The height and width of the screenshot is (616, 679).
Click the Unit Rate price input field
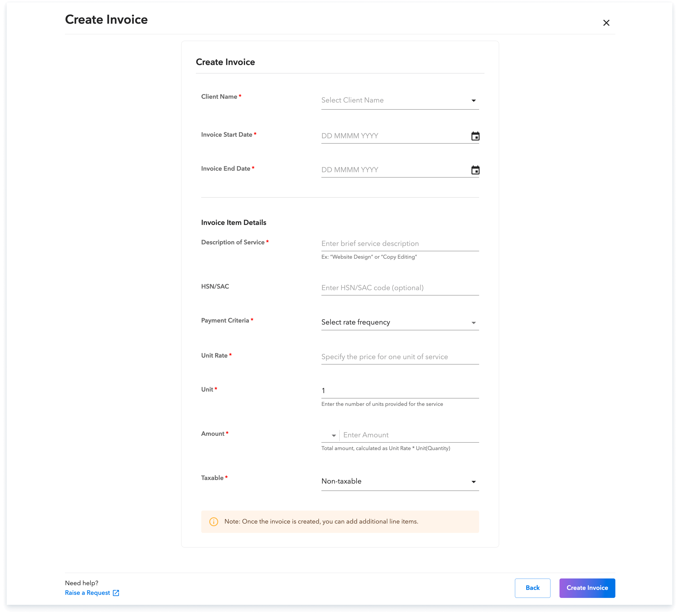(399, 357)
